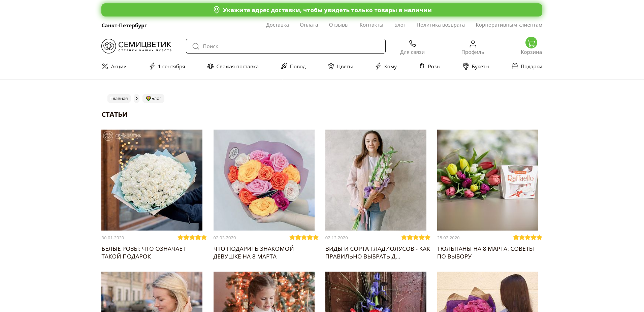Open the shopping cart icon
Viewport: 644px width, 312px height.
(531, 43)
